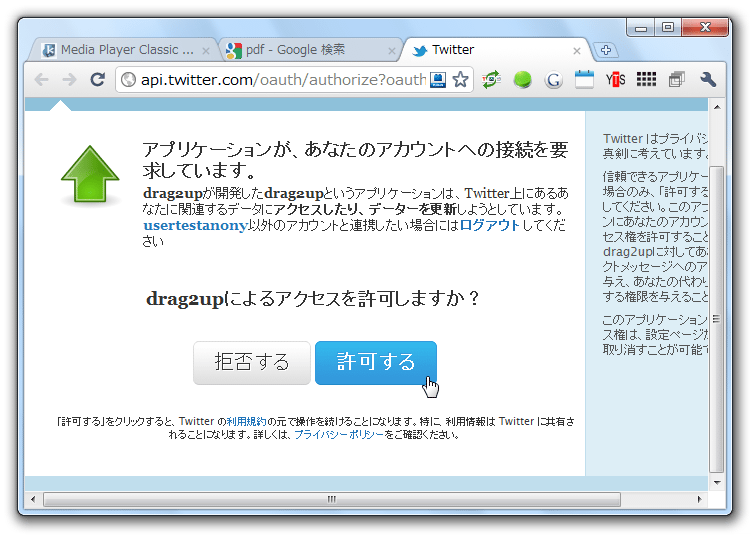Close the Media Player Classic tab
This screenshot has width=755, height=538.
tap(206, 51)
